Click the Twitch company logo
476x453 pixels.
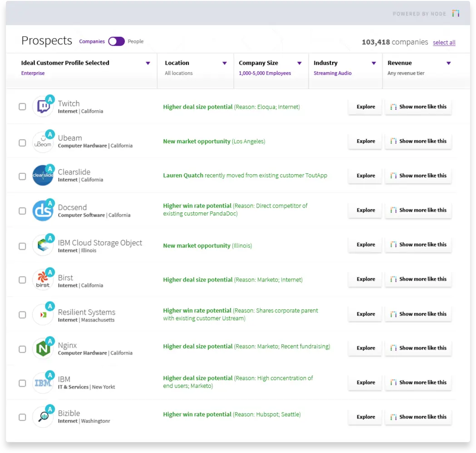(x=43, y=107)
